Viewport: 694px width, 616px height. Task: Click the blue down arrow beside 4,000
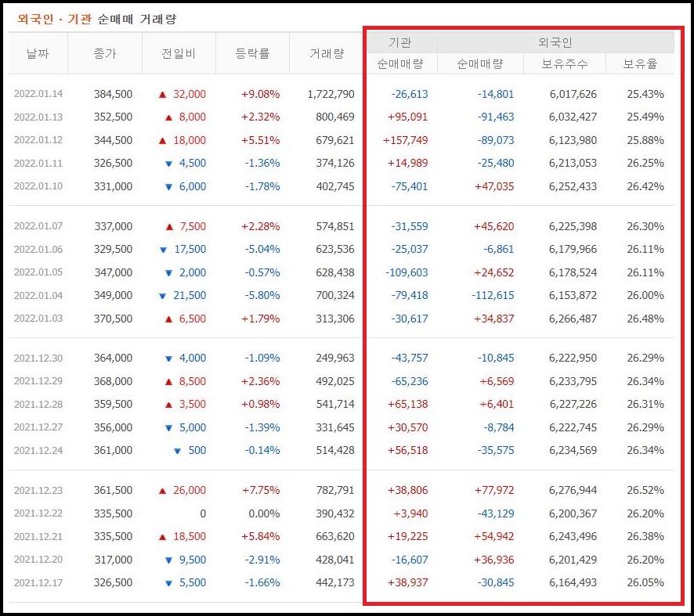(x=168, y=358)
